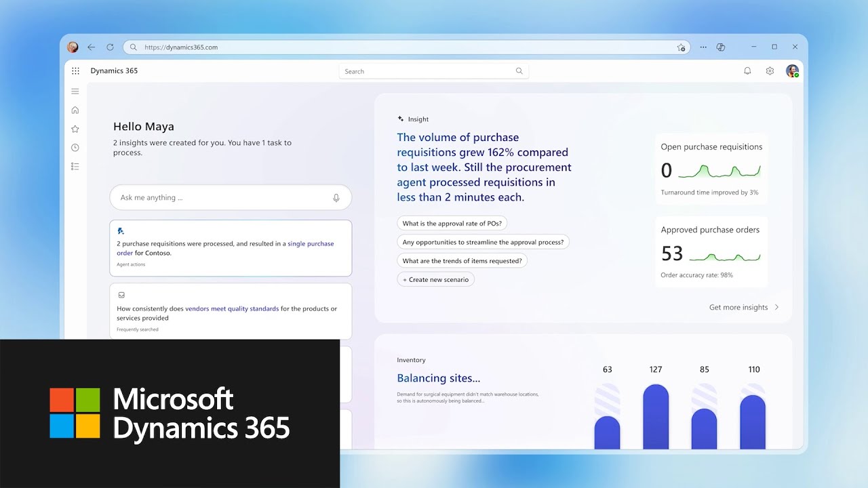The image size is (868, 488).
Task: Click 'Balancing sites...' heading
Action: (x=439, y=378)
